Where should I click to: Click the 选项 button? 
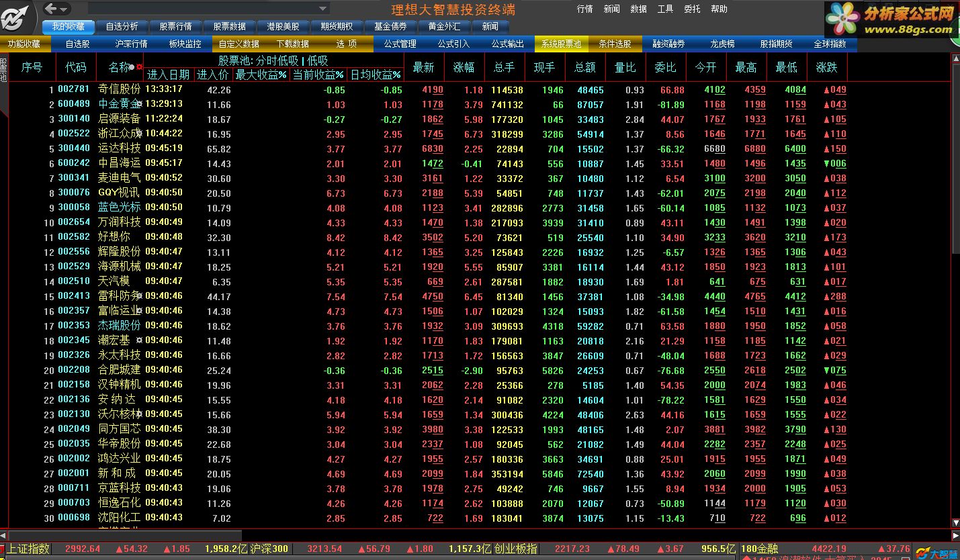click(347, 44)
